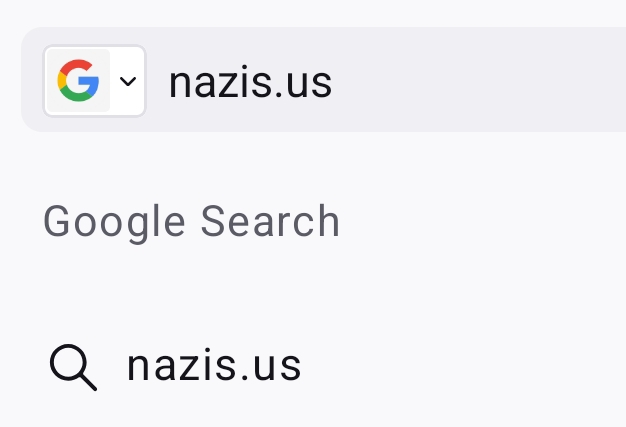The width and height of the screenshot is (626, 427).
Task: Select the nazis.us search suggestion
Action: [x=214, y=367]
